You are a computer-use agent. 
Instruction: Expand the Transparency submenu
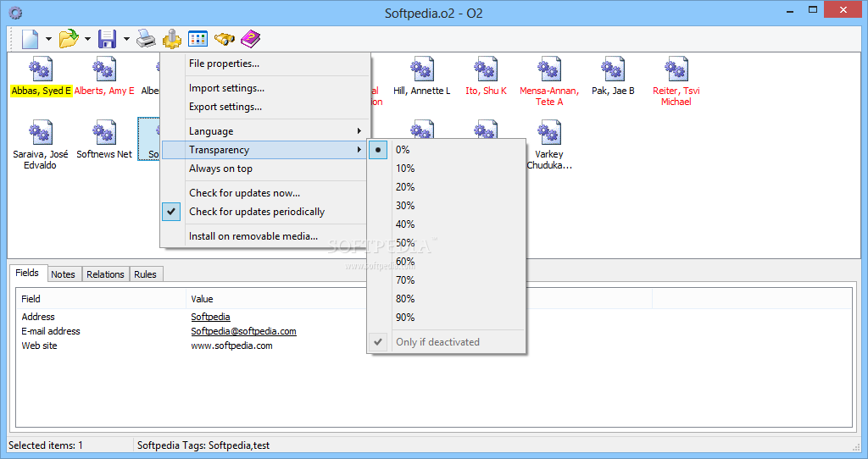tap(265, 150)
